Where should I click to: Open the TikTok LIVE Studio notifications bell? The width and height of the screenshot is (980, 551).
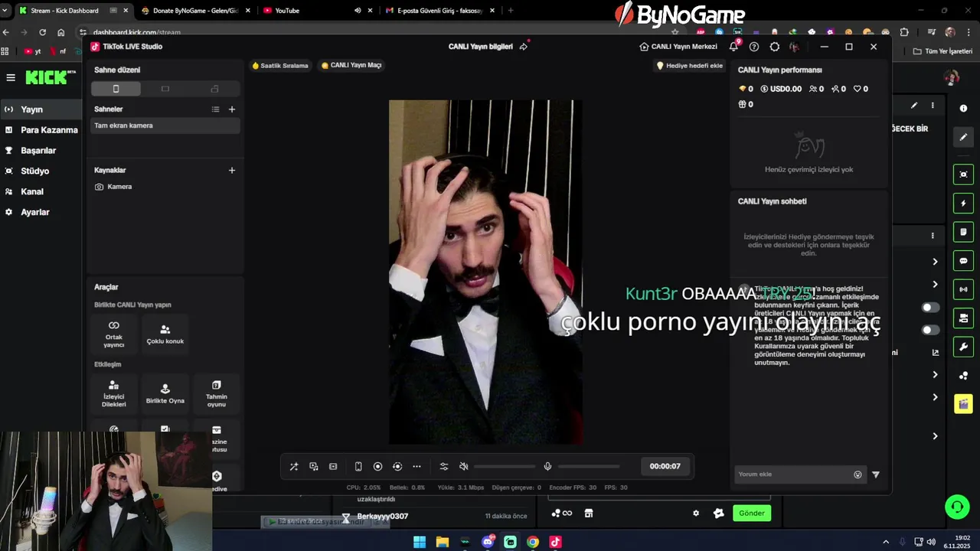click(x=733, y=47)
